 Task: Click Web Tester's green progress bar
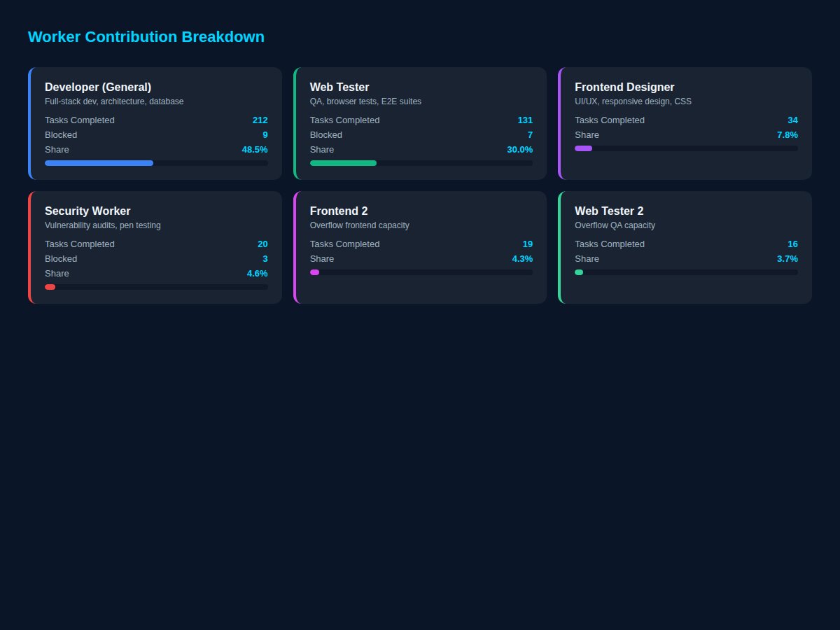point(343,163)
